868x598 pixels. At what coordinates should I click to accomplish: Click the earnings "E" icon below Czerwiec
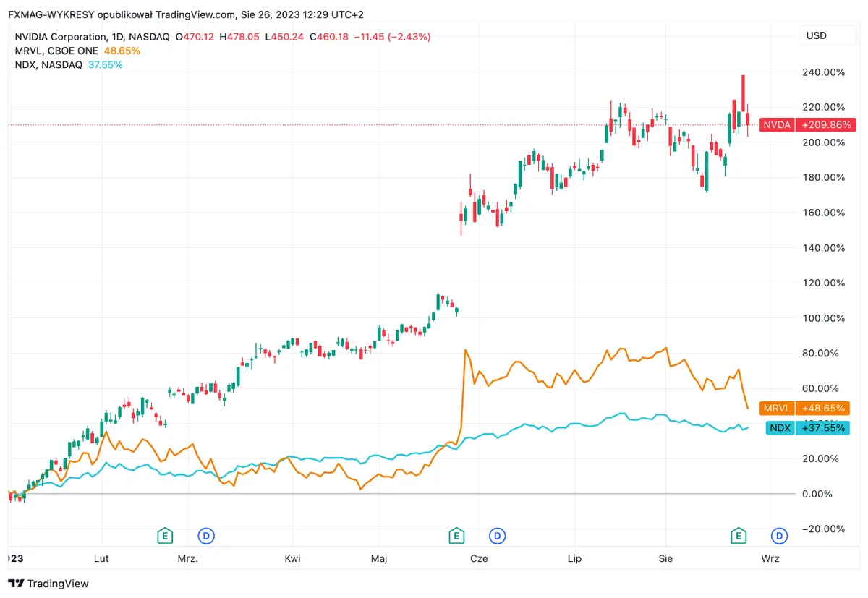click(456, 536)
